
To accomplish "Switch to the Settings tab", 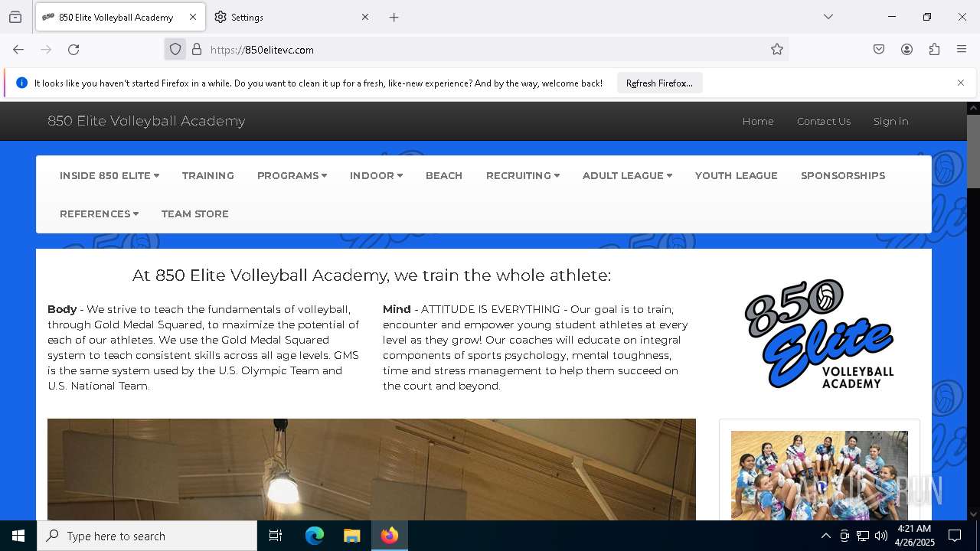I will (x=291, y=17).
